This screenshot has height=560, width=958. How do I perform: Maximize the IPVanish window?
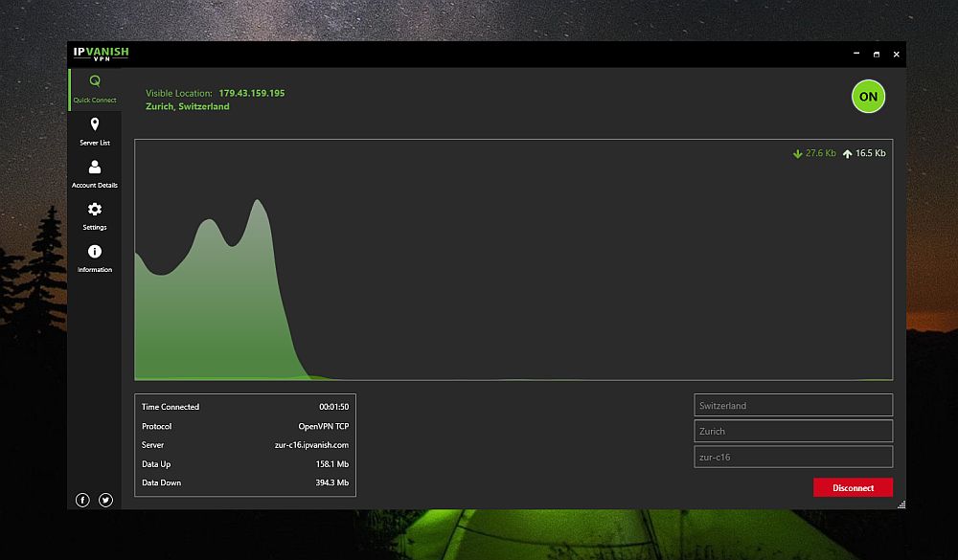[x=877, y=55]
